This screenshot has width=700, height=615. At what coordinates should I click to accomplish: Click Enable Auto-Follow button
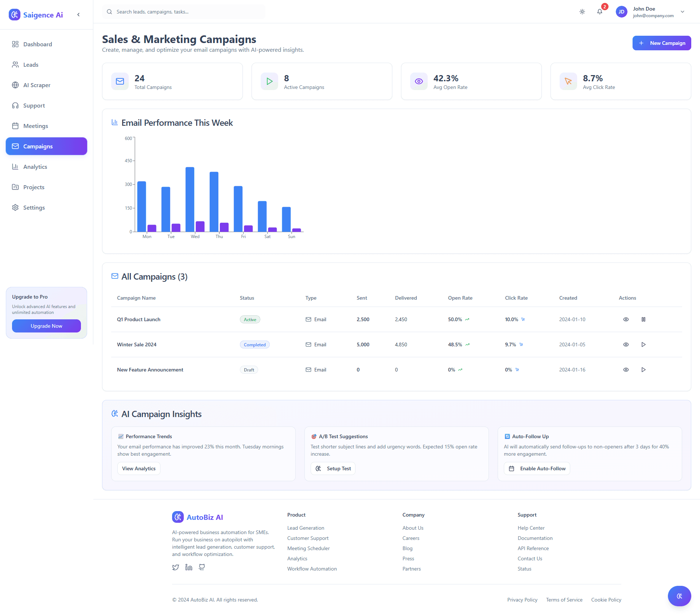pyautogui.click(x=537, y=468)
